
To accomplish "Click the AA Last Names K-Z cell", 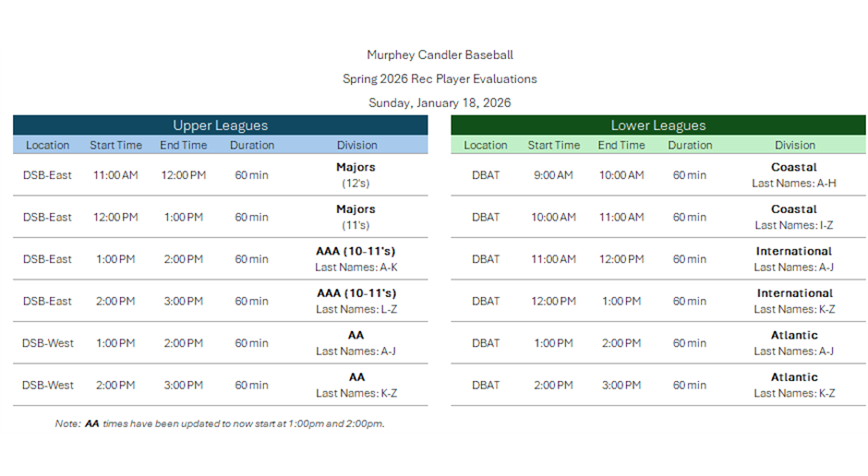I will tap(356, 385).
